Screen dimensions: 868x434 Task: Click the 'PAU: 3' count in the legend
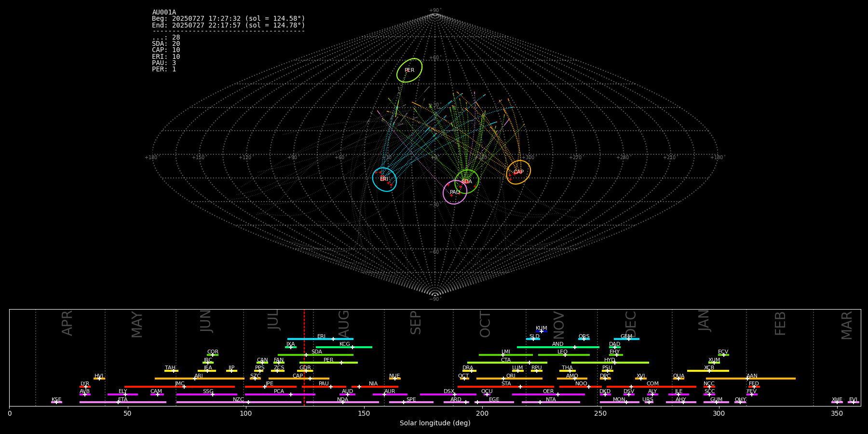tap(164, 63)
